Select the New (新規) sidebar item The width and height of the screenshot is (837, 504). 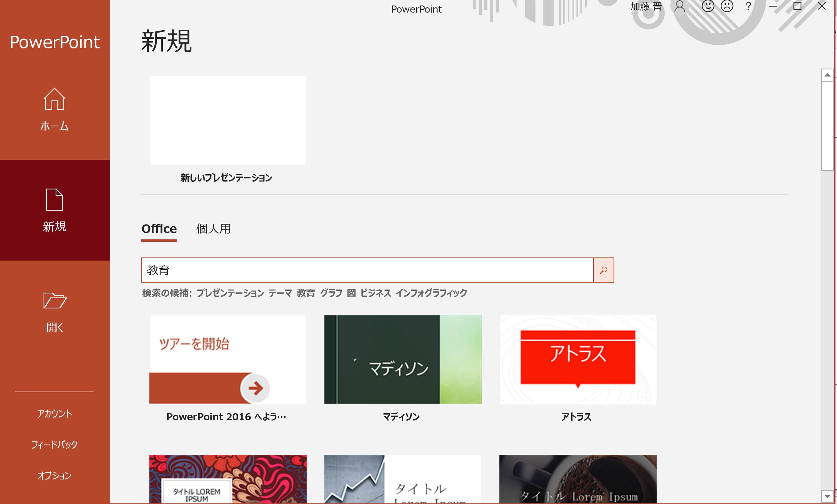54,210
